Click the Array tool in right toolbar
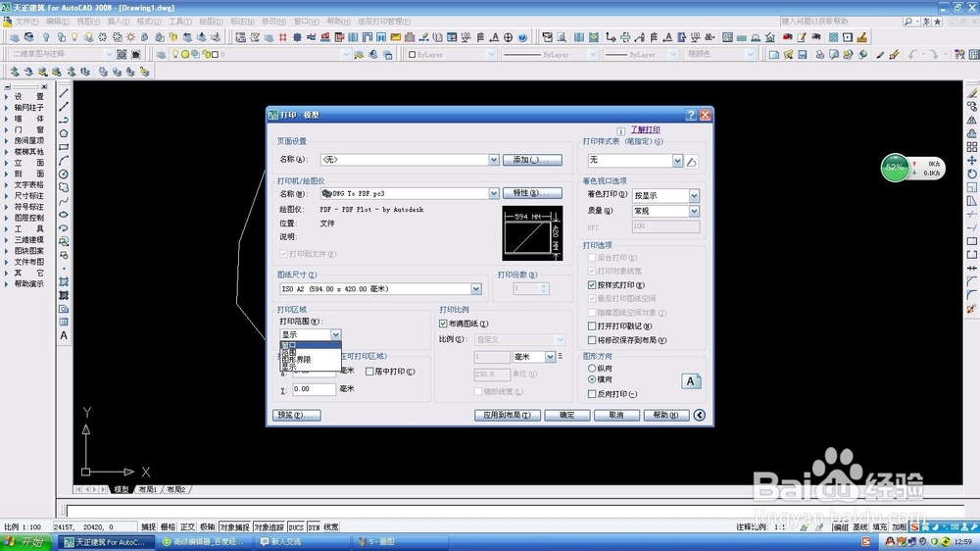 click(972, 147)
